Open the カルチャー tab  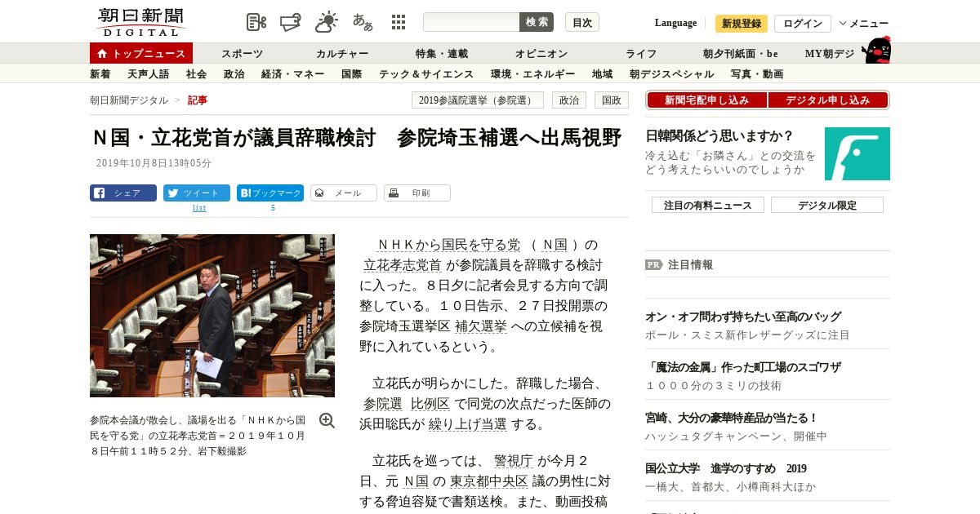342,54
